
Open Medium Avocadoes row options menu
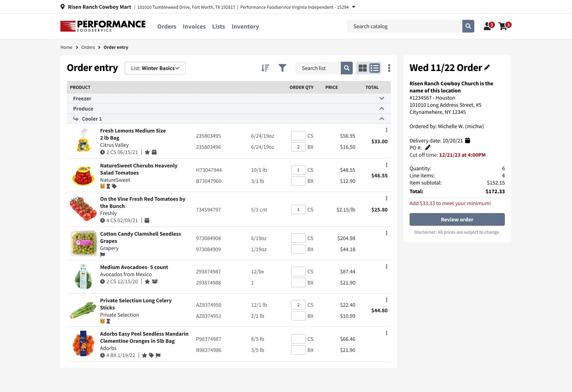coord(386,267)
